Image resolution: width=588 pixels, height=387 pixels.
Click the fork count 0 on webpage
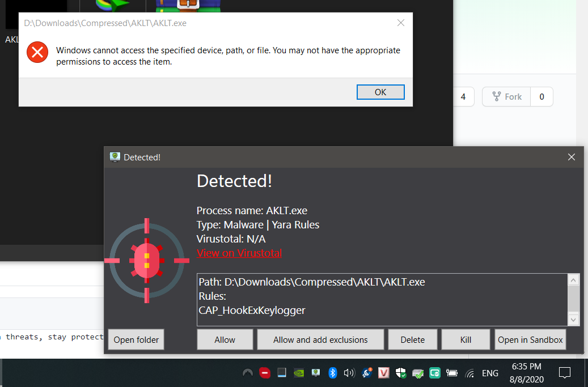click(x=542, y=97)
